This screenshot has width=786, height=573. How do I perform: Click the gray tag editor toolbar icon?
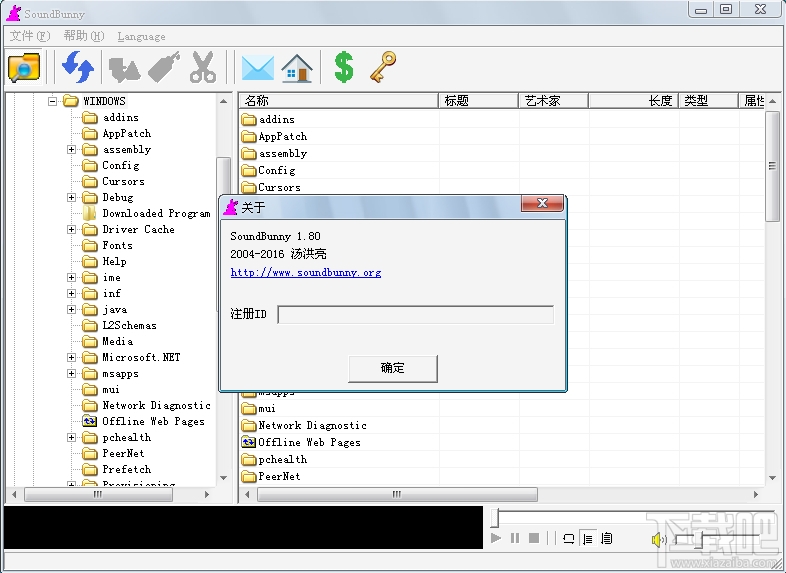coord(164,67)
